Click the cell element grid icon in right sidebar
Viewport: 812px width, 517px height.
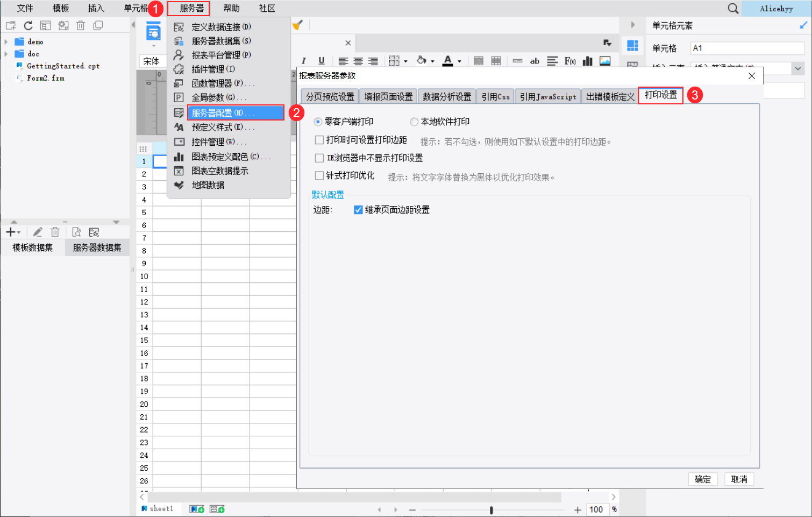click(632, 46)
